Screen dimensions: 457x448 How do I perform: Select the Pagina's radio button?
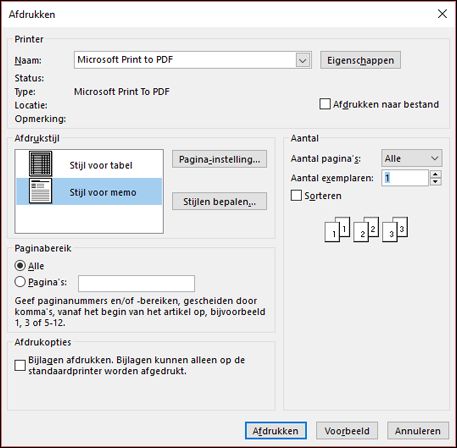pos(20,282)
